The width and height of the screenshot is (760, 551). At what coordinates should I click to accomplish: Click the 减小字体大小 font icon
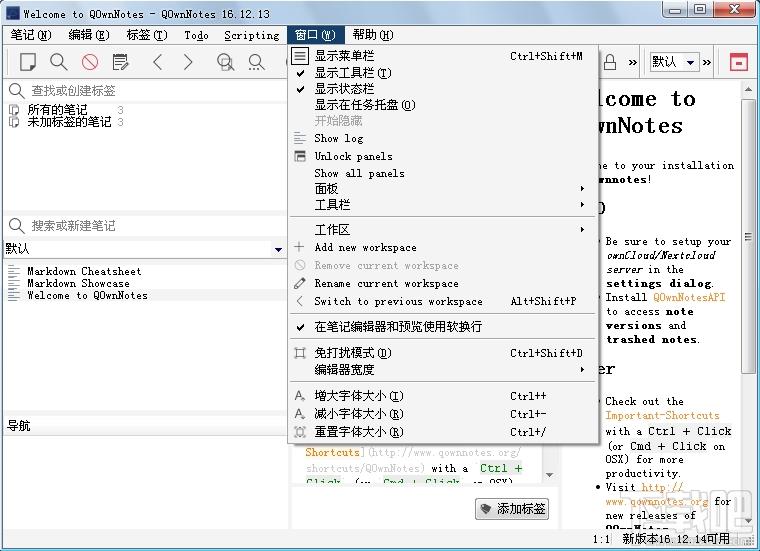coord(300,414)
